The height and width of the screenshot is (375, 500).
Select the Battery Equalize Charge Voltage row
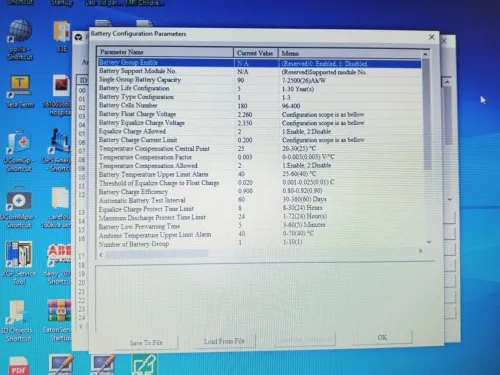260,123
